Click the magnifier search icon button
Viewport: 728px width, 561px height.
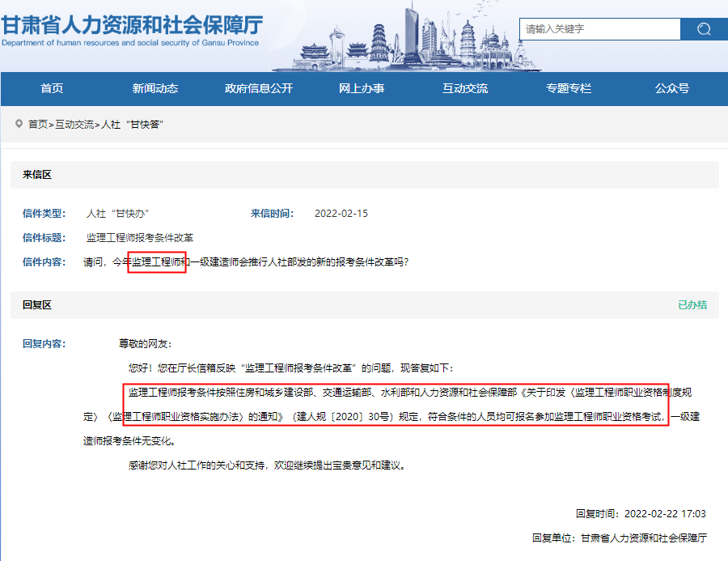point(704,29)
